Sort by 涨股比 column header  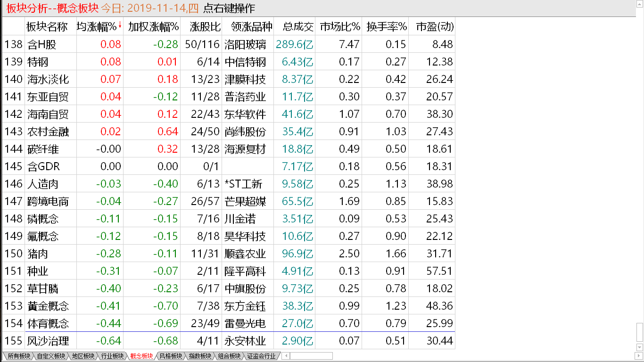[x=205, y=27]
